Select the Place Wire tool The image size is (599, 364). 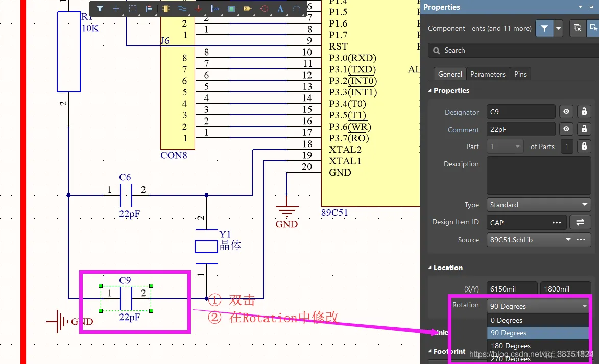pyautogui.click(x=182, y=8)
